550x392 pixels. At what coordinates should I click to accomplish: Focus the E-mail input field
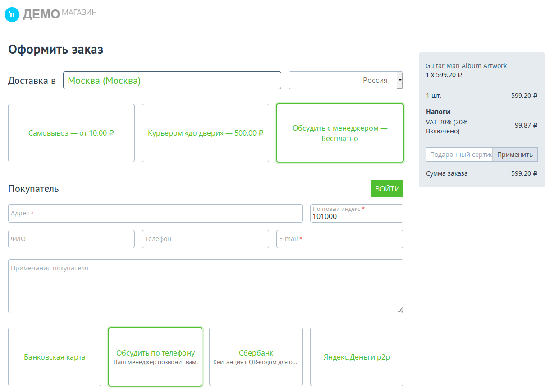coord(339,239)
